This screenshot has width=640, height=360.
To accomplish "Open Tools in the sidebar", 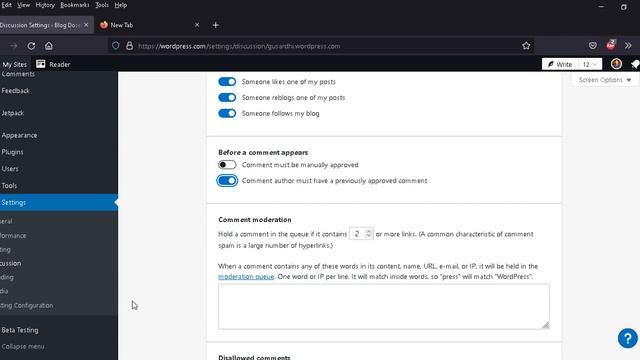I will [x=9, y=185].
